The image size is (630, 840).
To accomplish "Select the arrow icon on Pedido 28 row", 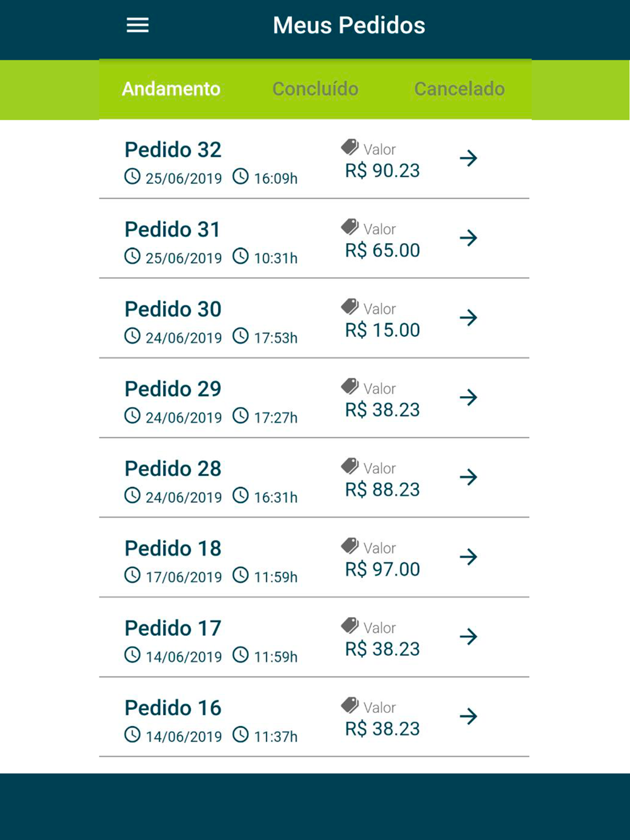I will click(x=468, y=477).
